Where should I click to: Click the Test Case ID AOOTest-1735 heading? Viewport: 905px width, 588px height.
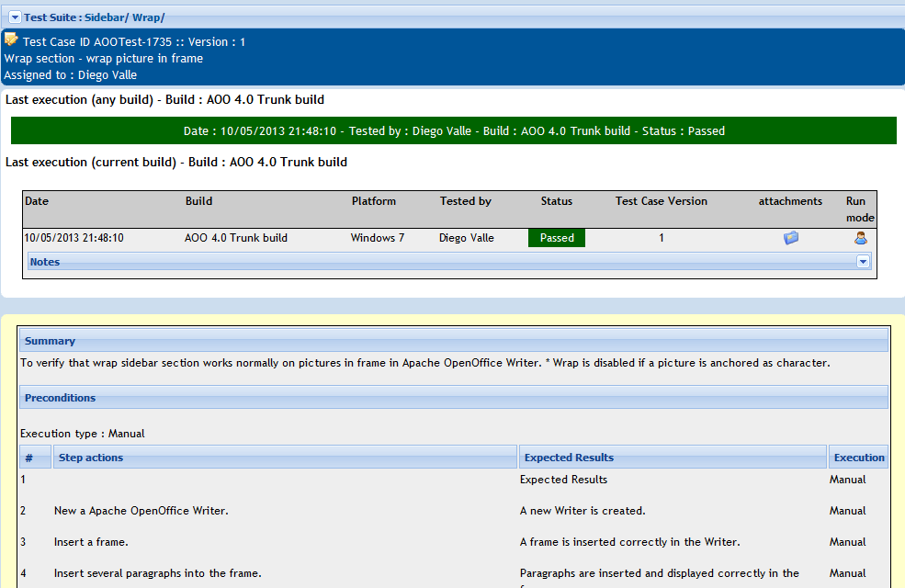[x=134, y=42]
